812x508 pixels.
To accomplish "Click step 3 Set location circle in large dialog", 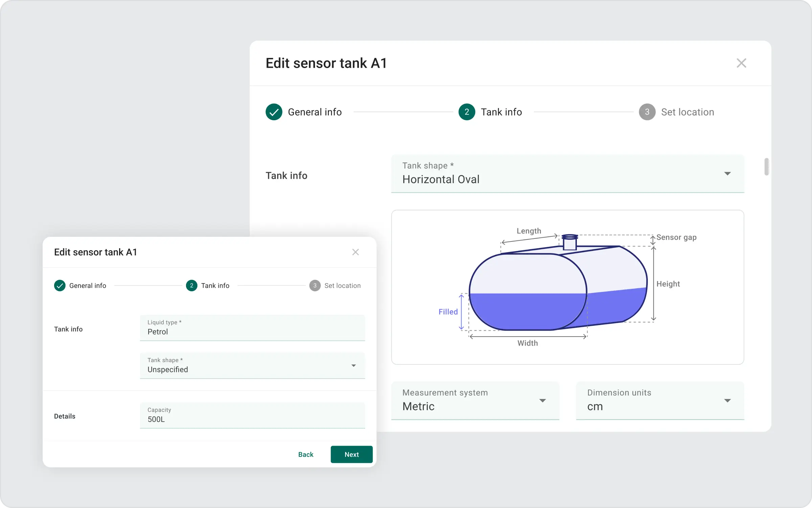I will [647, 112].
